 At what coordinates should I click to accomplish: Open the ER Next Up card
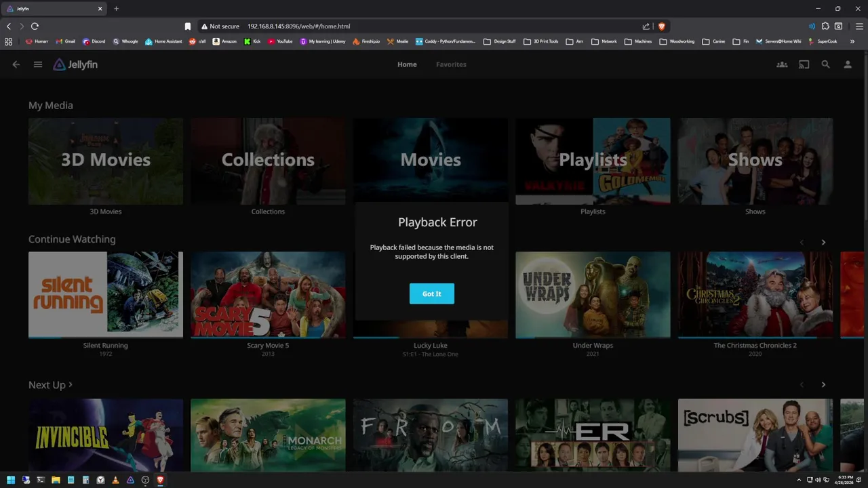[x=593, y=435]
